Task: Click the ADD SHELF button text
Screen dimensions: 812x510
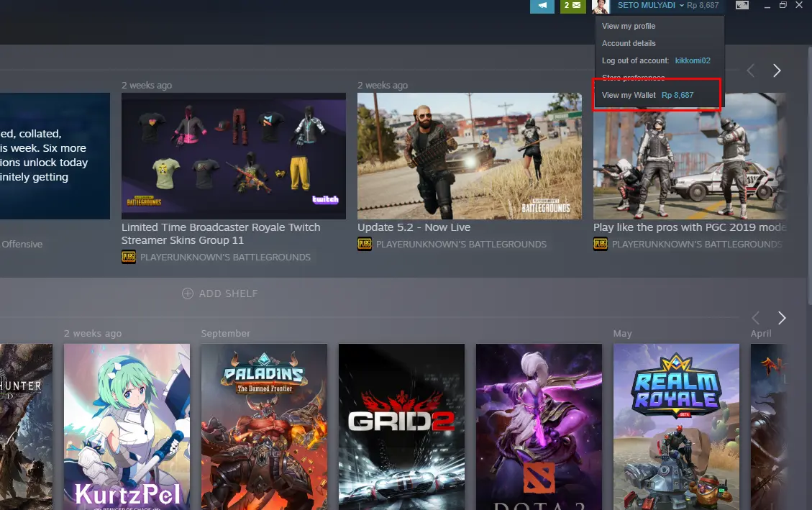Action: click(228, 293)
